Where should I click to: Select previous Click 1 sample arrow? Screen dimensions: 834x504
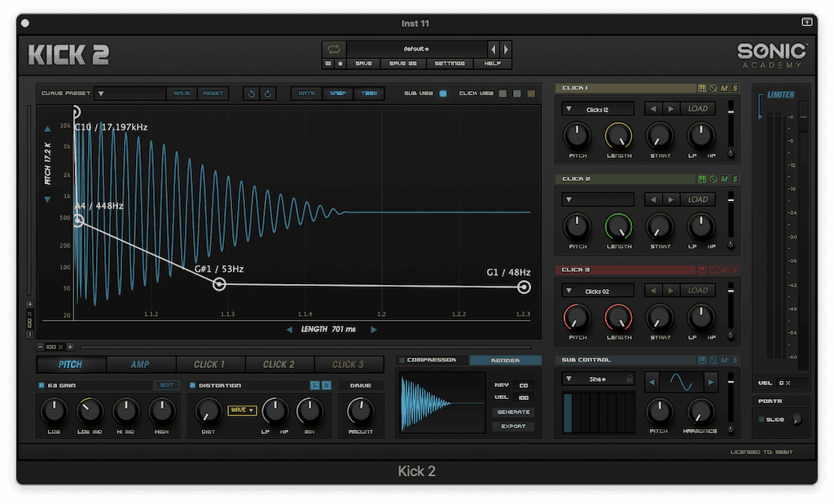652,109
